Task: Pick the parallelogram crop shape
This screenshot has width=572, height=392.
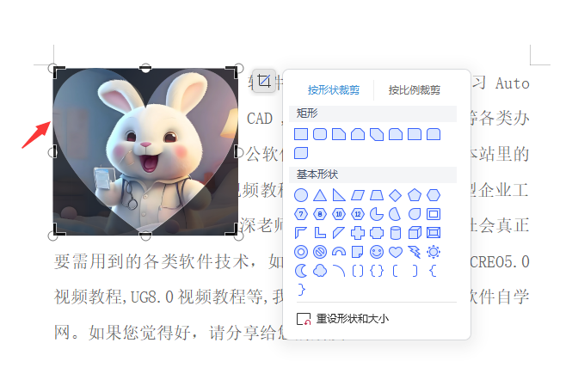Action: click(358, 195)
